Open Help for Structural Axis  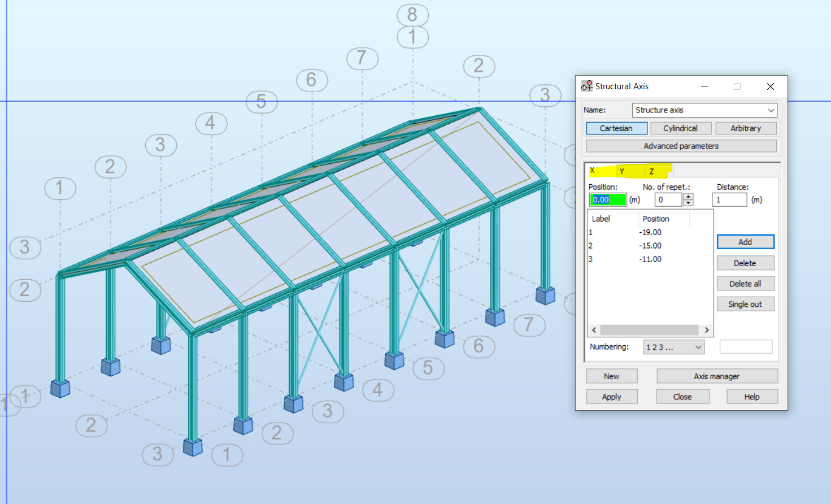tap(752, 397)
